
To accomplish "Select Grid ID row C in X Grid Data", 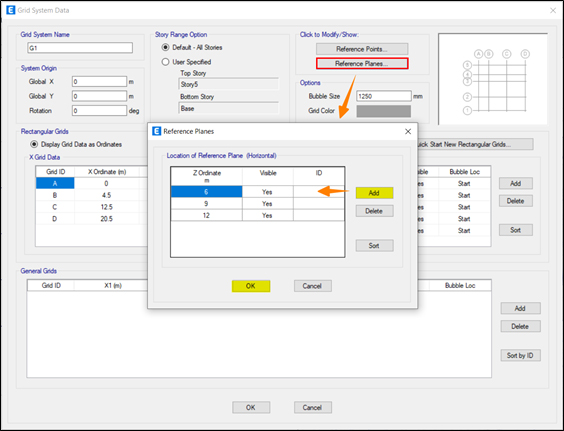I will tap(55, 207).
